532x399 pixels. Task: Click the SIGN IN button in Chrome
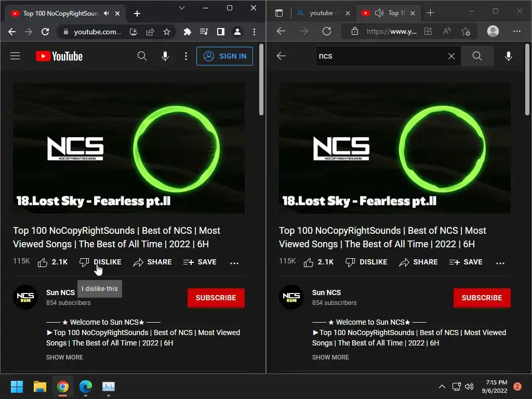[224, 56]
